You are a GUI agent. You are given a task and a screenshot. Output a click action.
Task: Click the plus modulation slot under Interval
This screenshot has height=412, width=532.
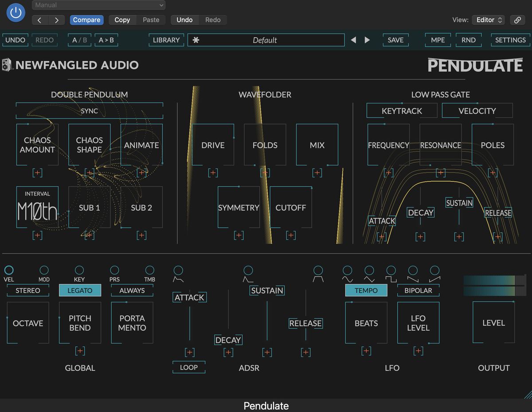37,235
